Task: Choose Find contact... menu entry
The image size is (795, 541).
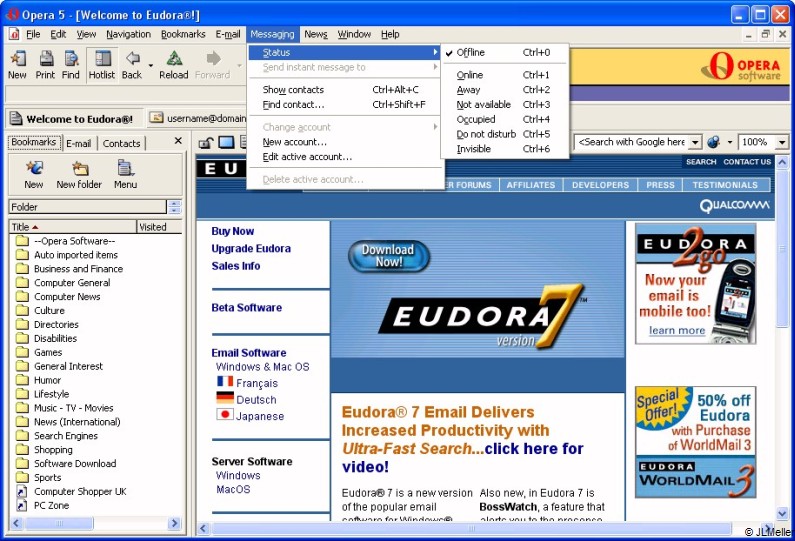Action: click(345, 104)
